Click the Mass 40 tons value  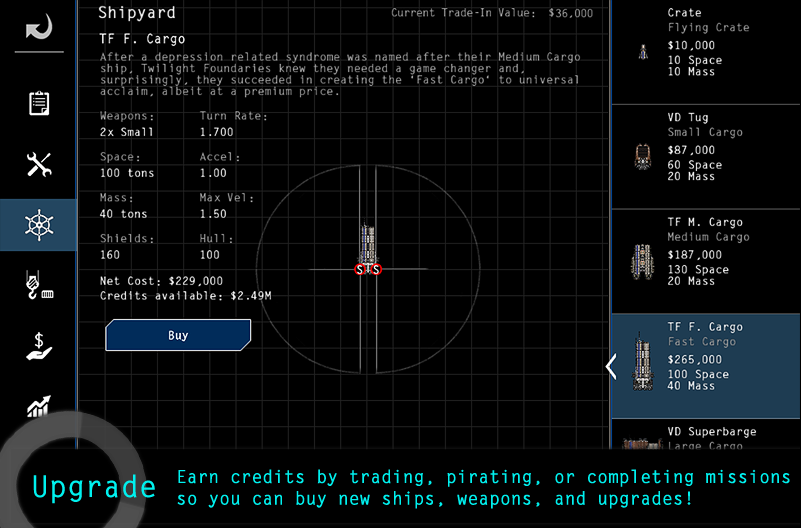click(123, 213)
